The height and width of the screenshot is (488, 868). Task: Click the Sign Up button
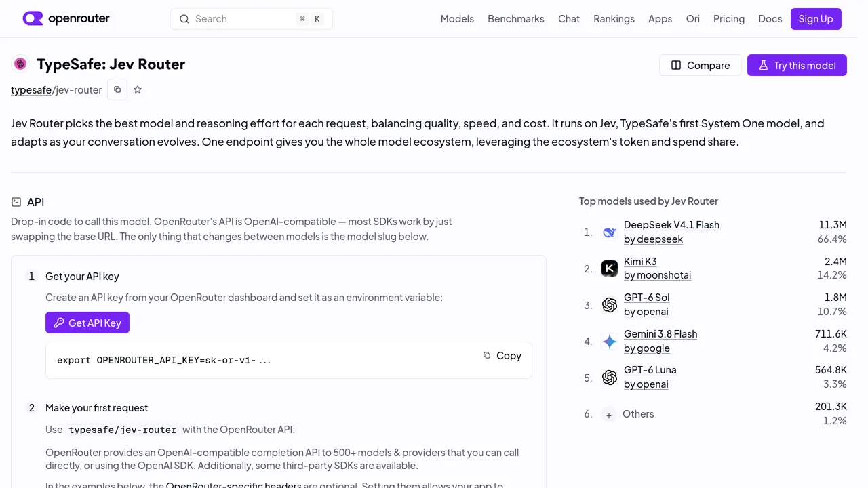pyautogui.click(x=816, y=19)
